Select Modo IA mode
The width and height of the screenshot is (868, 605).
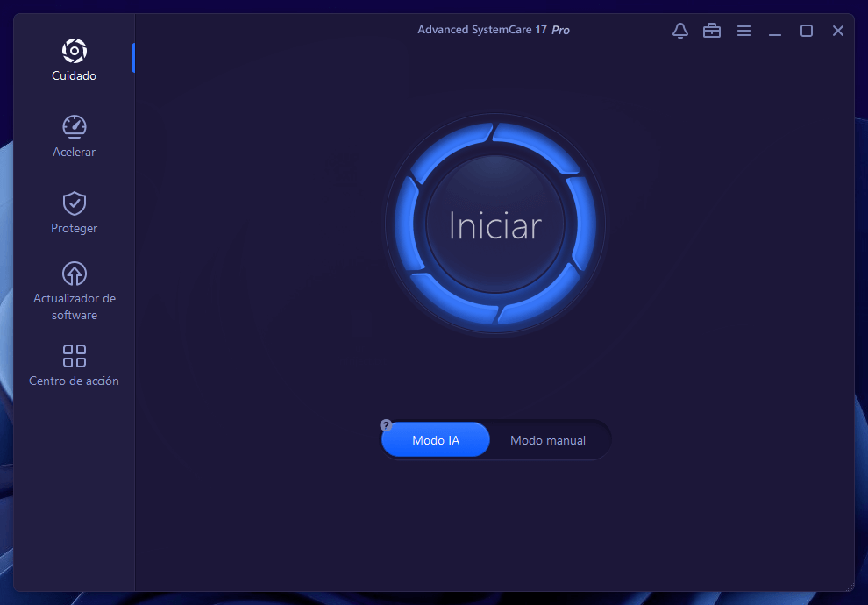[x=436, y=440]
